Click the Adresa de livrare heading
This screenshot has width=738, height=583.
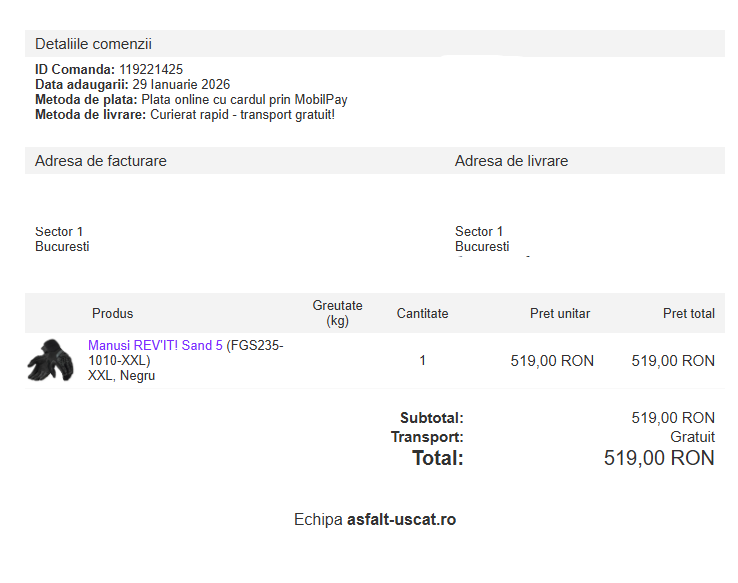(x=511, y=161)
